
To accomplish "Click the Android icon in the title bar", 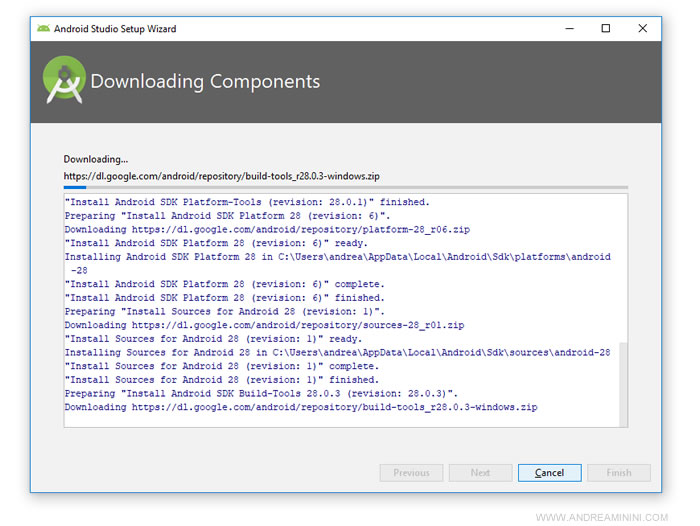I will (43, 29).
